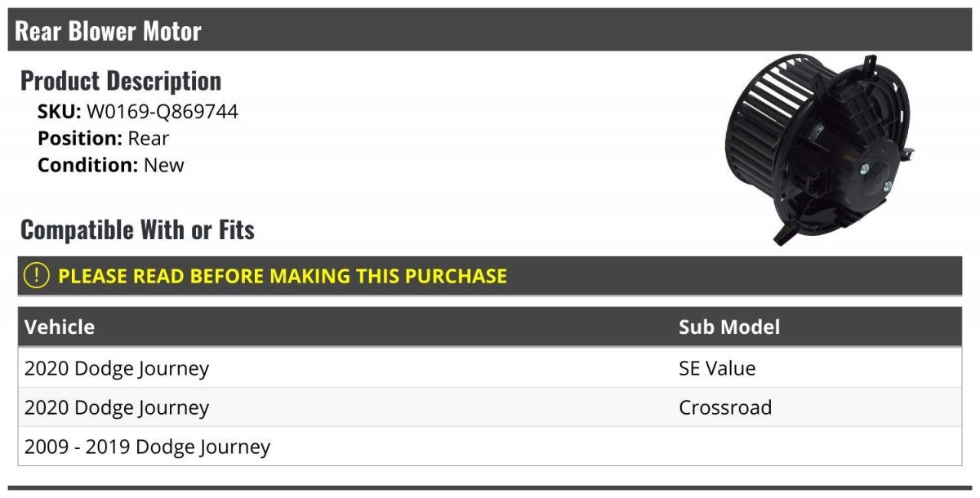This screenshot has width=980, height=498.
Task: Select the Crossroad sub model cell
Action: tap(724, 407)
